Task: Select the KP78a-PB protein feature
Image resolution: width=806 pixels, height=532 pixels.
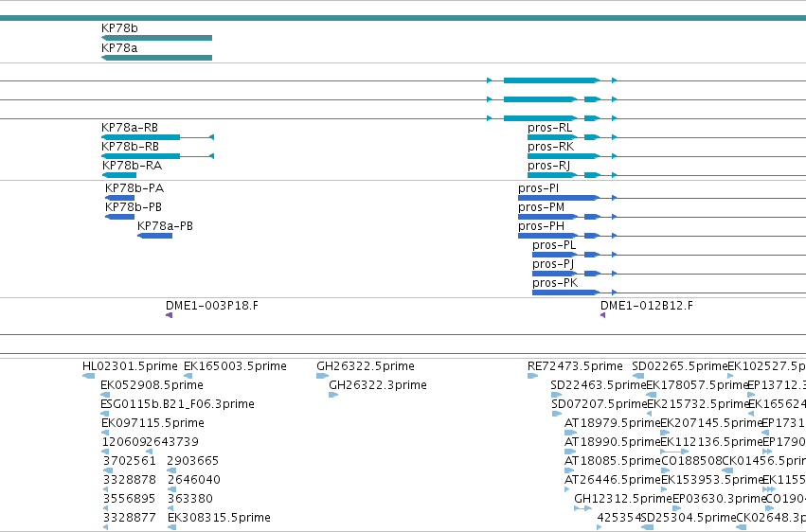Action: click(x=154, y=236)
